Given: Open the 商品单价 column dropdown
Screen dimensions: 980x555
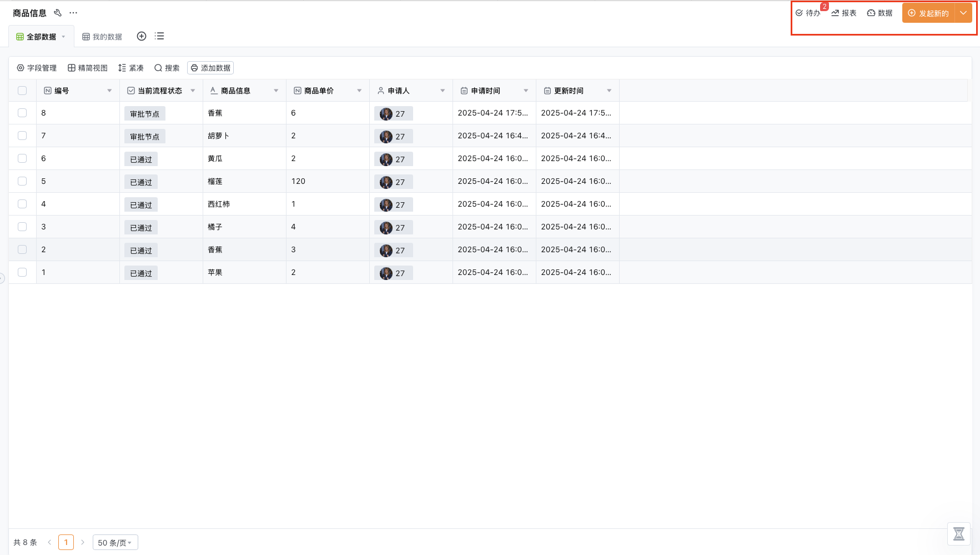Looking at the screenshot, I should click(359, 91).
